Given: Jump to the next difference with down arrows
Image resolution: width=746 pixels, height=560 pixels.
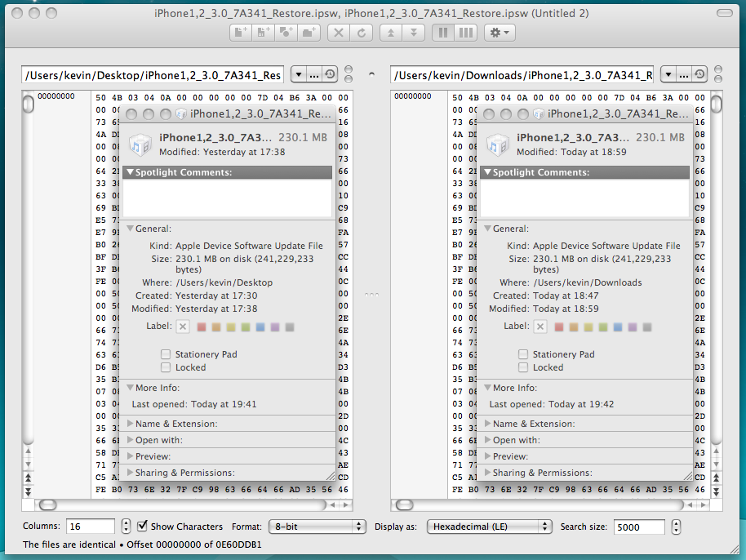Looking at the screenshot, I should click(414, 33).
